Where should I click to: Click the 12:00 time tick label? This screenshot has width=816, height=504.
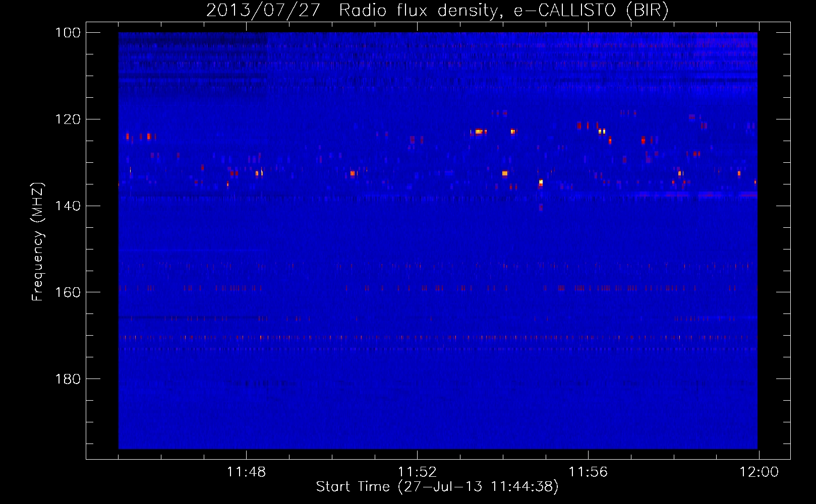click(x=759, y=472)
